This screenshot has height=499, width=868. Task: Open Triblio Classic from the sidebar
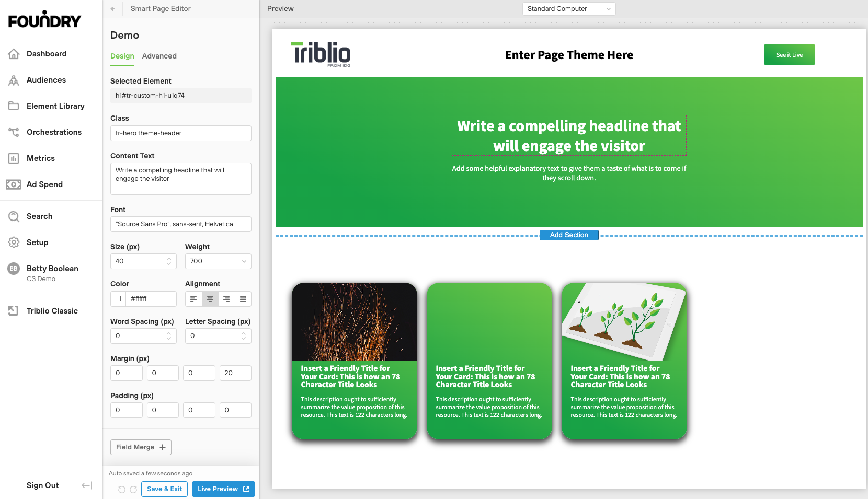coord(52,310)
